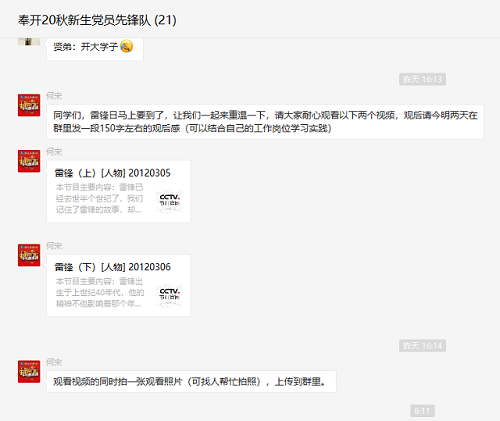Click 何宋's avatar beside the 雷锋(上) card
The image size is (500, 421).
point(29,161)
